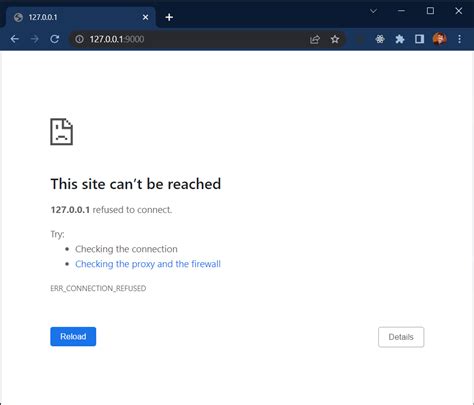Image resolution: width=474 pixels, height=405 pixels.
Task: Open the flower-shaped extension icon
Action: [380, 39]
